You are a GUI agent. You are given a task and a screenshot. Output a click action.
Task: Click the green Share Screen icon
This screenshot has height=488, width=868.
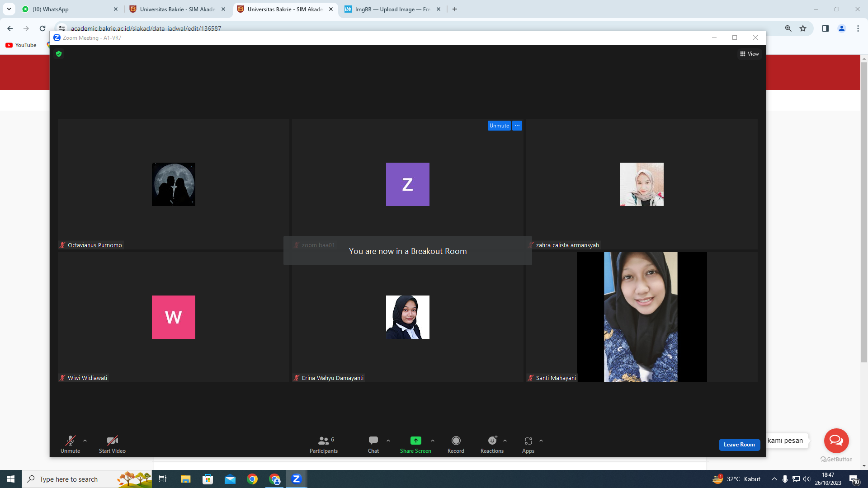point(415,441)
